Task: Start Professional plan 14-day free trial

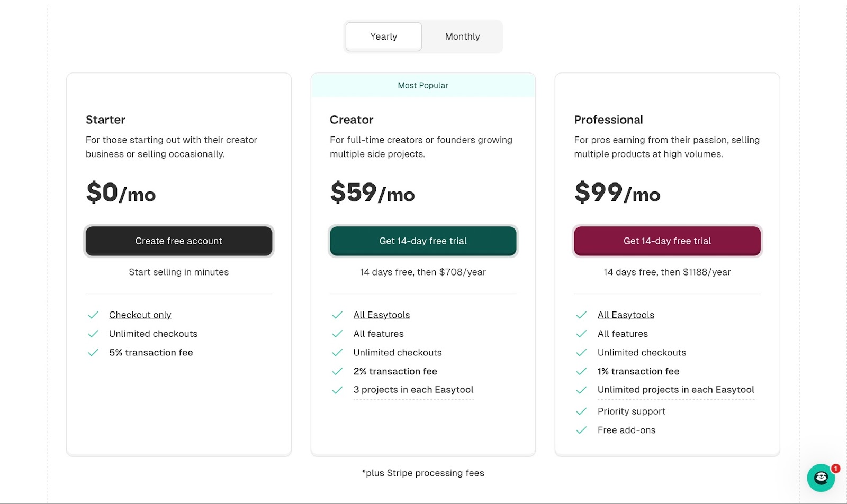Action: (667, 241)
